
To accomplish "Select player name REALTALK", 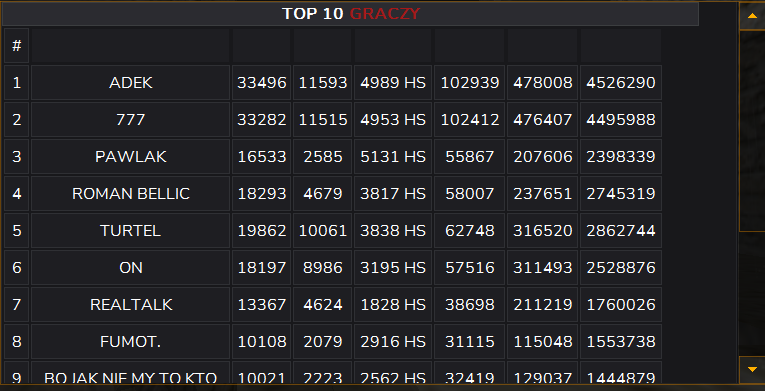I will pyautogui.click(x=130, y=305).
